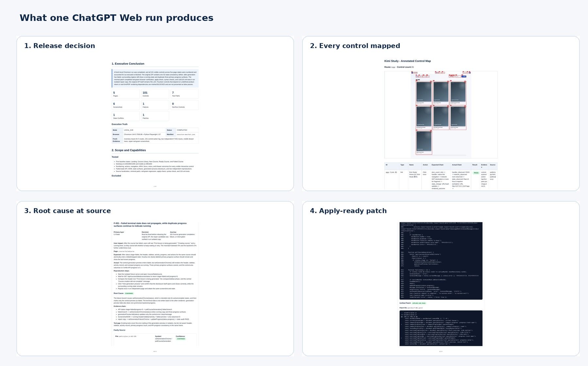Select the '3. Root cause at source' heading
Viewport: 588px width, 366px height.
click(67, 211)
